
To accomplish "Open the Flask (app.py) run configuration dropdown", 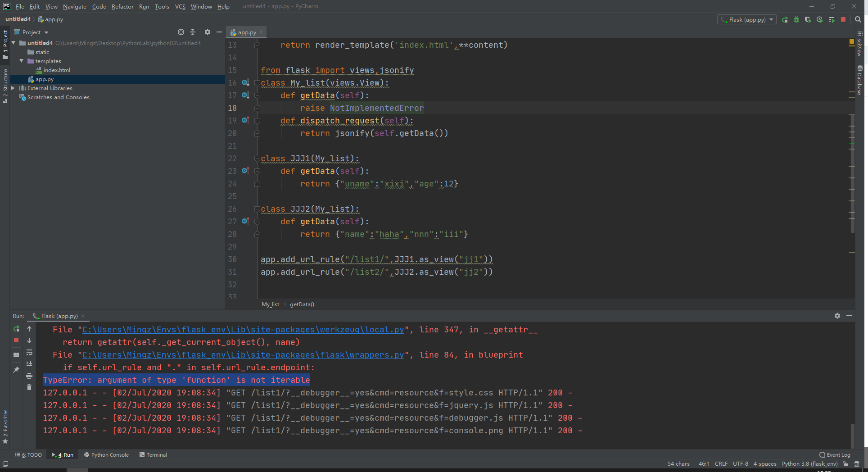I will (747, 20).
